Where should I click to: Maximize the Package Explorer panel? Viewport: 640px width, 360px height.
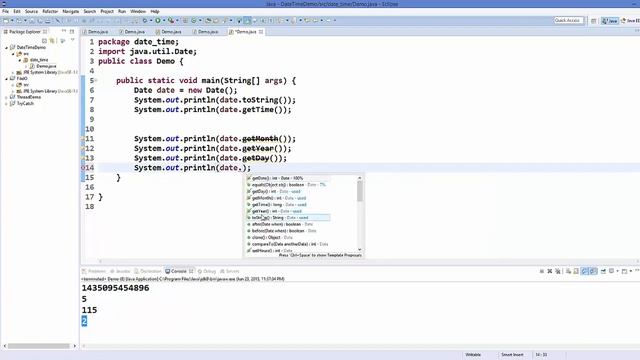72,31
